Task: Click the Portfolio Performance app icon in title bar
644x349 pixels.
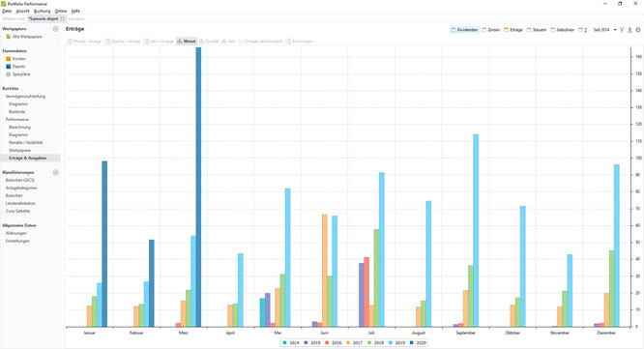Action: [x=4, y=4]
